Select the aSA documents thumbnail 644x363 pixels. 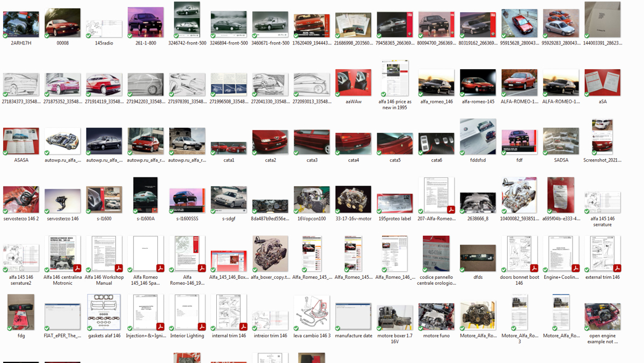(602, 83)
